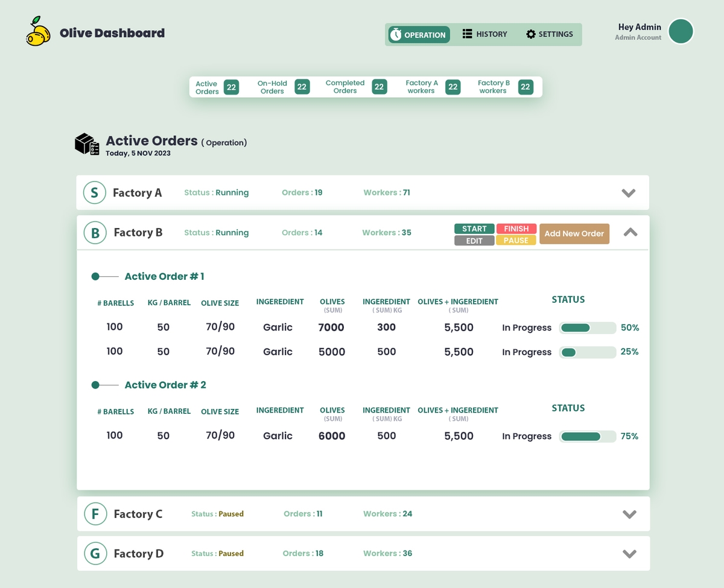Click Factory C's circled F badge
Image resolution: width=724 pixels, height=588 pixels.
(95, 514)
